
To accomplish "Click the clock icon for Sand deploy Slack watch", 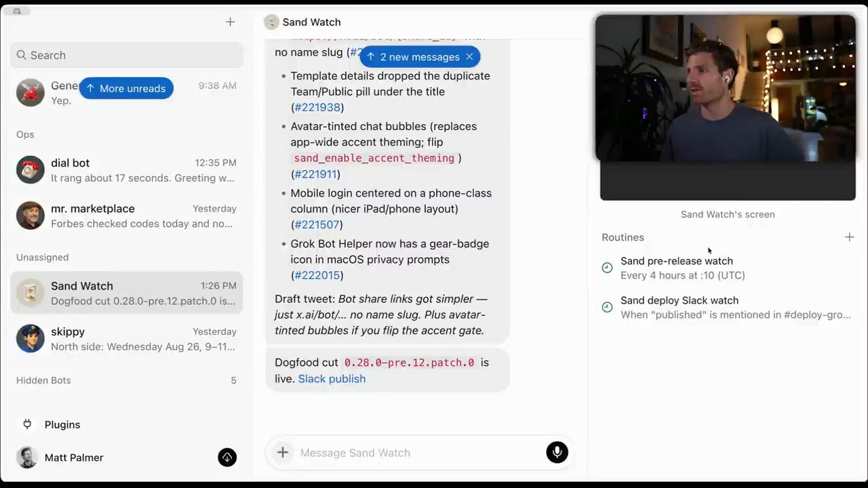I will coord(607,307).
